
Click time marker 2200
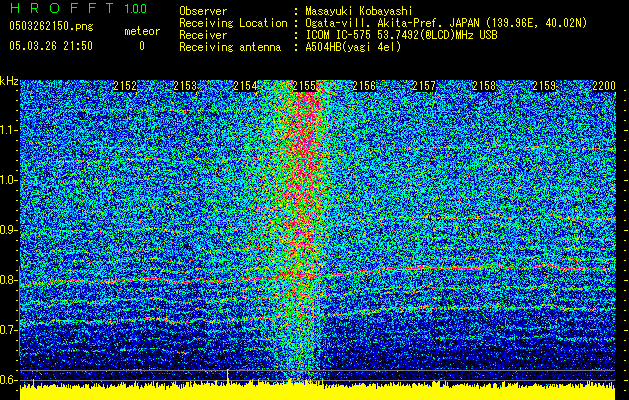[x=604, y=86]
